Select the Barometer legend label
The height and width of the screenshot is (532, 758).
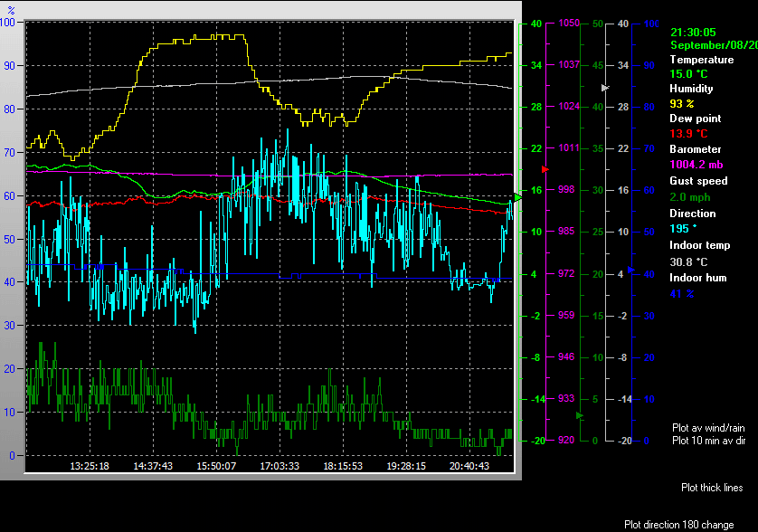click(695, 149)
